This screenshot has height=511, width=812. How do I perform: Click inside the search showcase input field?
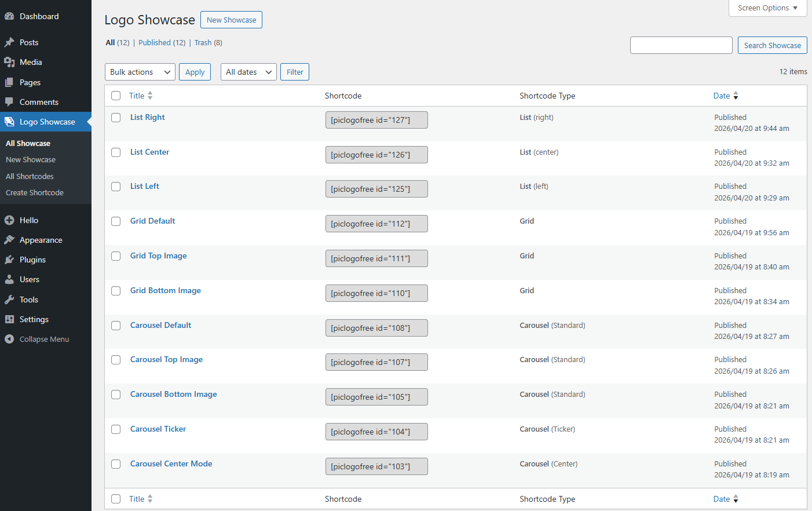681,45
